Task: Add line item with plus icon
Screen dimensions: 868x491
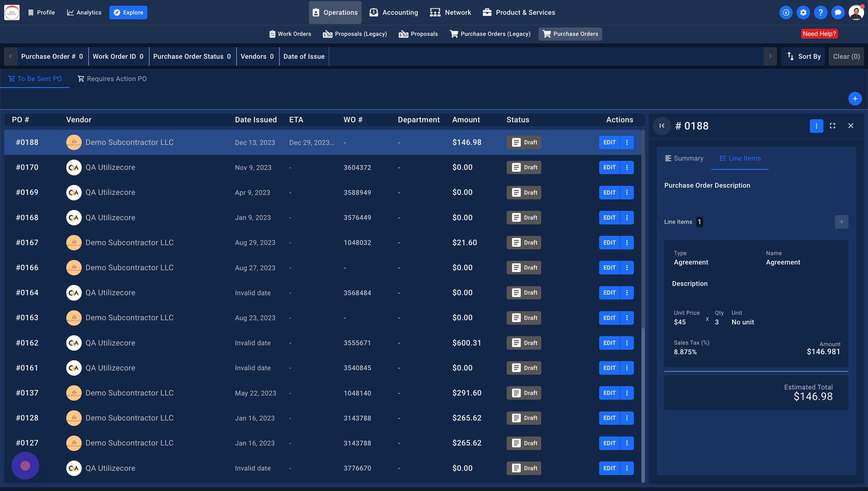Action: coord(841,222)
